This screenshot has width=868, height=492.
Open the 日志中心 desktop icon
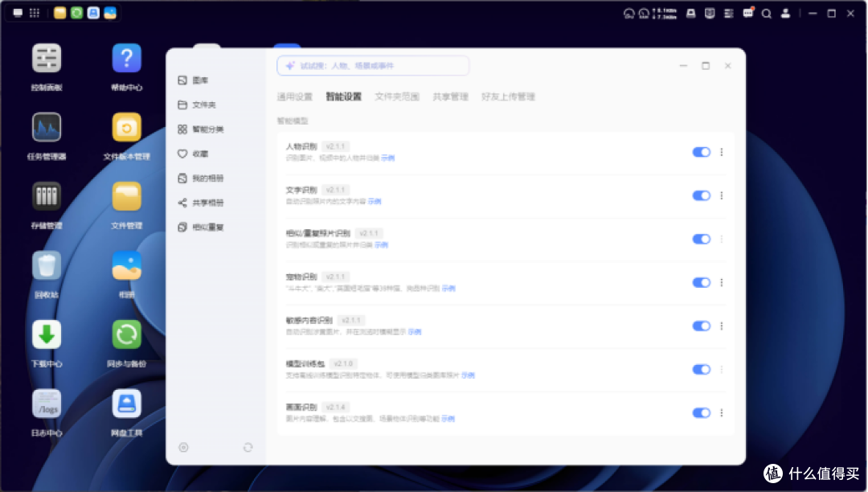click(x=47, y=404)
